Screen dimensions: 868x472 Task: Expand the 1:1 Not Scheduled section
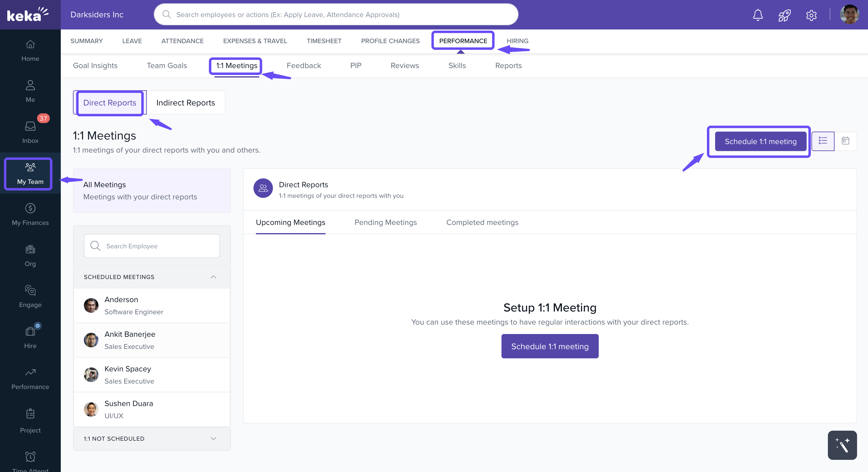coord(213,438)
